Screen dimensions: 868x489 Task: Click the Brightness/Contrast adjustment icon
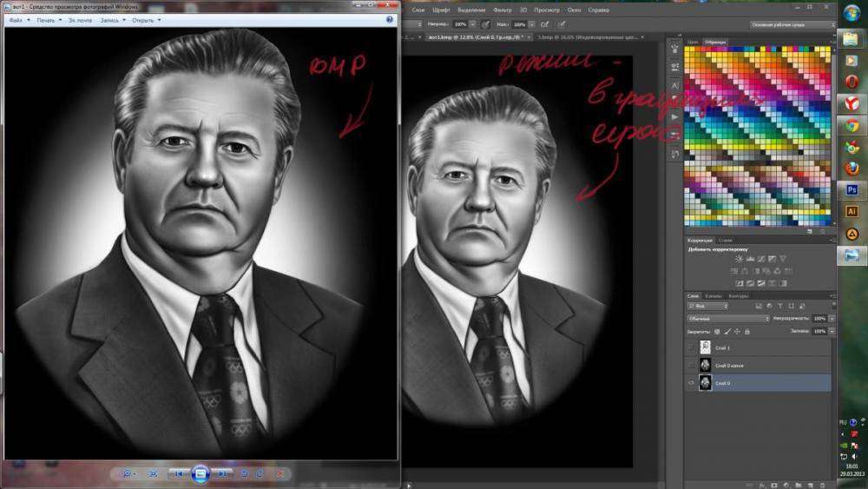click(739, 259)
